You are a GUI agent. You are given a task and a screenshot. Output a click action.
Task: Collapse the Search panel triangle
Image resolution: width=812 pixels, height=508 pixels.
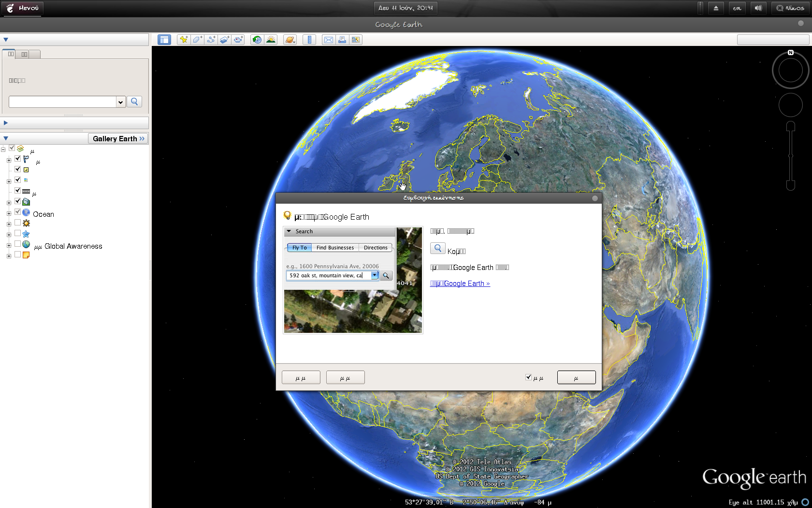pyautogui.click(x=6, y=40)
